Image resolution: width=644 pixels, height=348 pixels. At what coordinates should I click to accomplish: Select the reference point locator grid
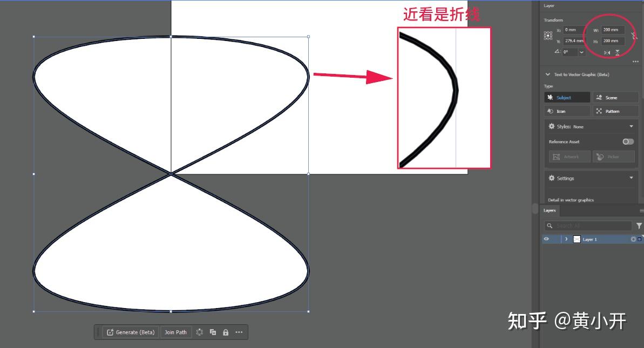pyautogui.click(x=548, y=36)
